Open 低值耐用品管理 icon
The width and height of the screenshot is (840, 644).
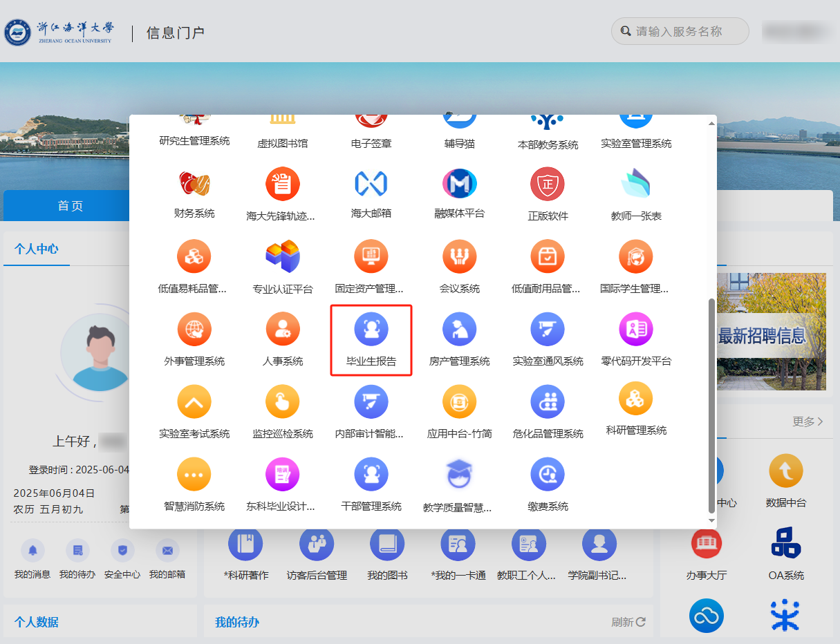548,257
